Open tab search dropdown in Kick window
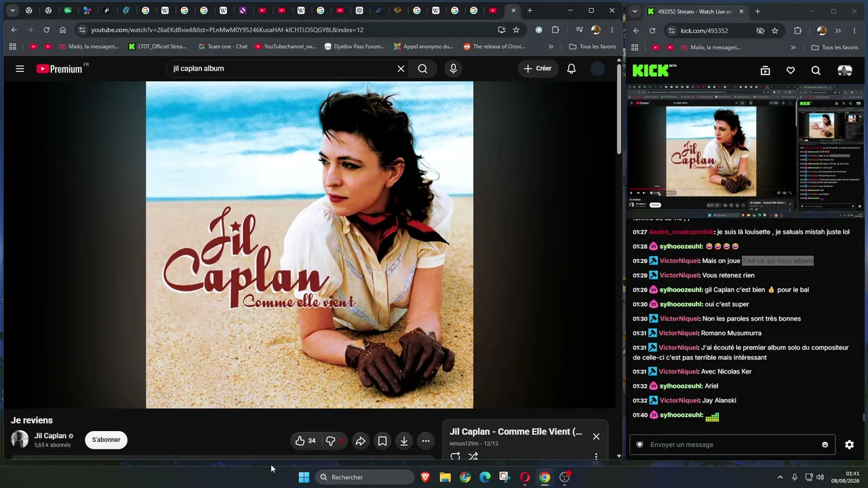The height and width of the screenshot is (488, 868). point(633,11)
